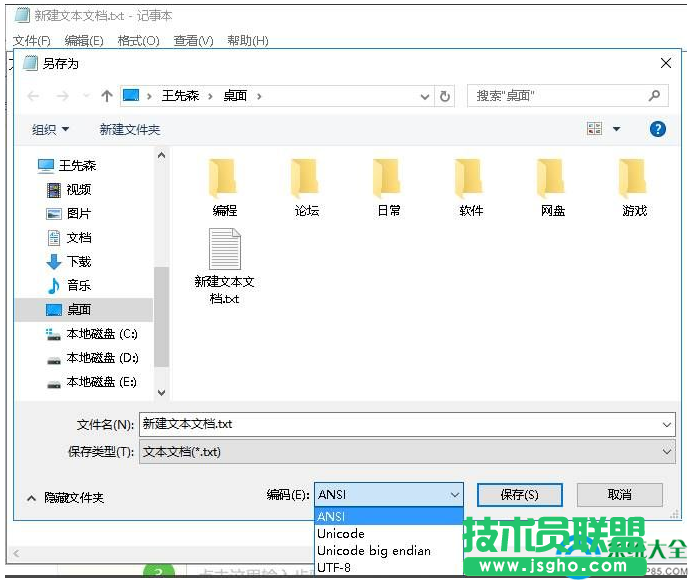
Task: Select the 游戏 folder
Action: 634,188
